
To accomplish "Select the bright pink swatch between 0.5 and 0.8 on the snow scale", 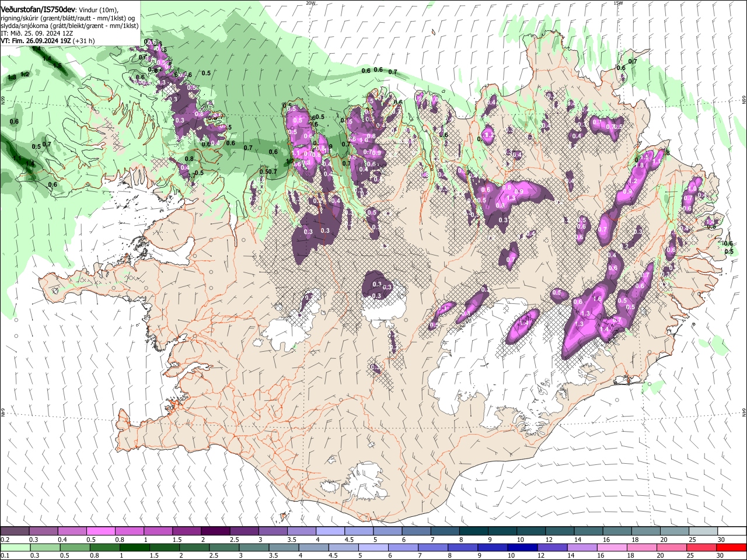I will coord(100,531).
